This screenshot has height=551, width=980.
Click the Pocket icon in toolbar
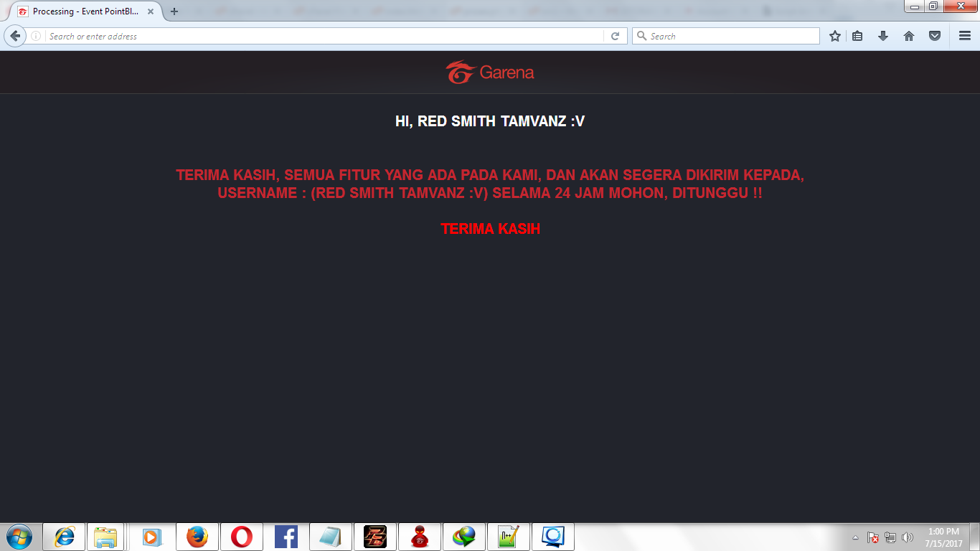[x=935, y=36]
